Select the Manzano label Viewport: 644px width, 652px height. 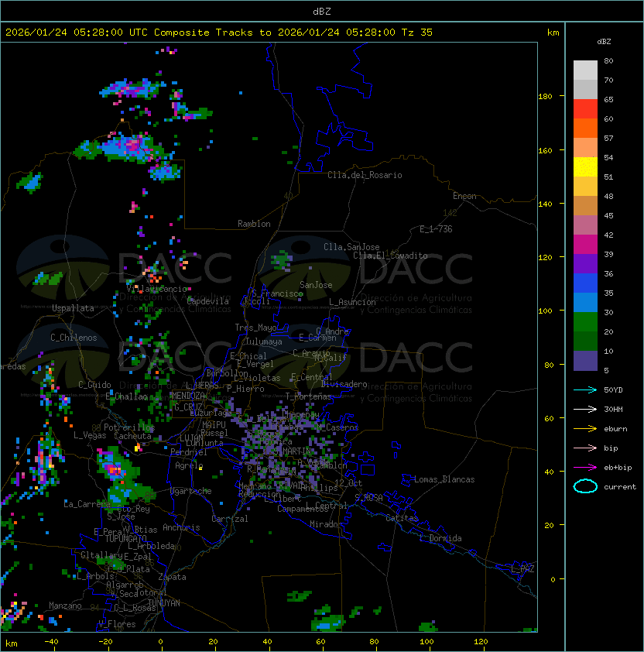[65, 606]
